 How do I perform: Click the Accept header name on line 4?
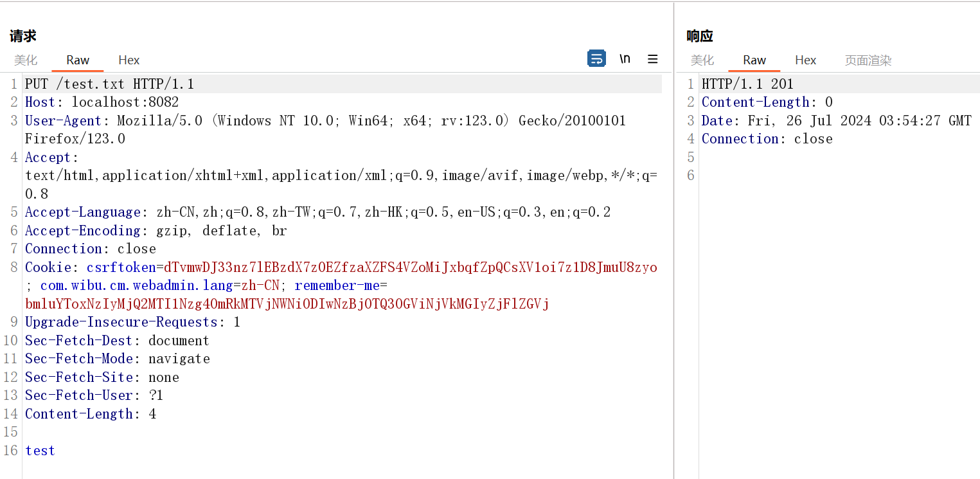[x=48, y=157]
